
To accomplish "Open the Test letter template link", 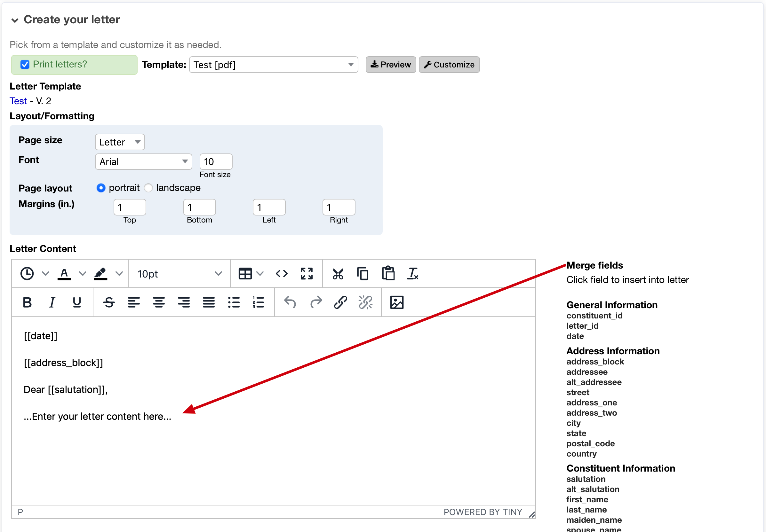I will click(x=18, y=101).
